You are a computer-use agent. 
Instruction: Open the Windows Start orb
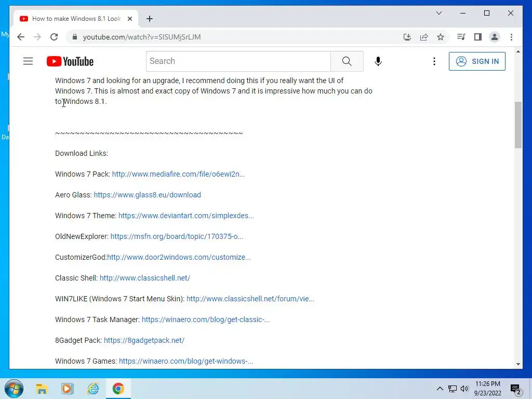(x=14, y=389)
